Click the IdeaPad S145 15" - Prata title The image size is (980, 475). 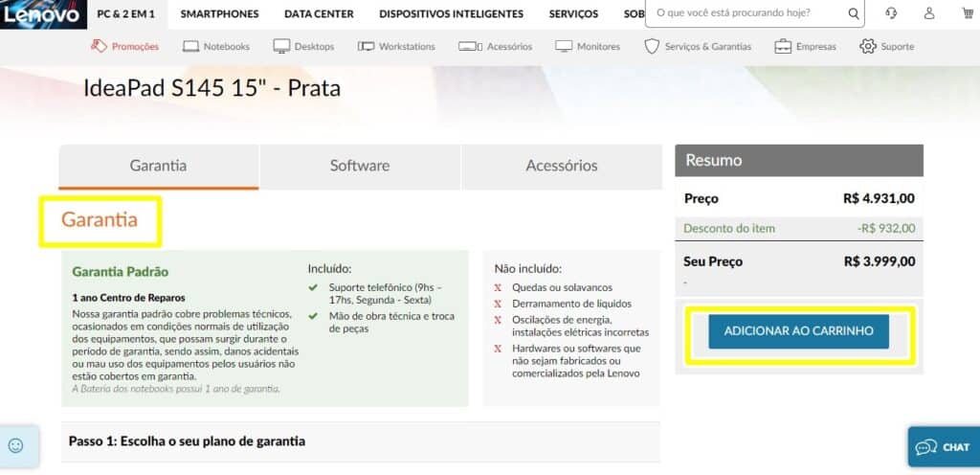click(x=212, y=89)
